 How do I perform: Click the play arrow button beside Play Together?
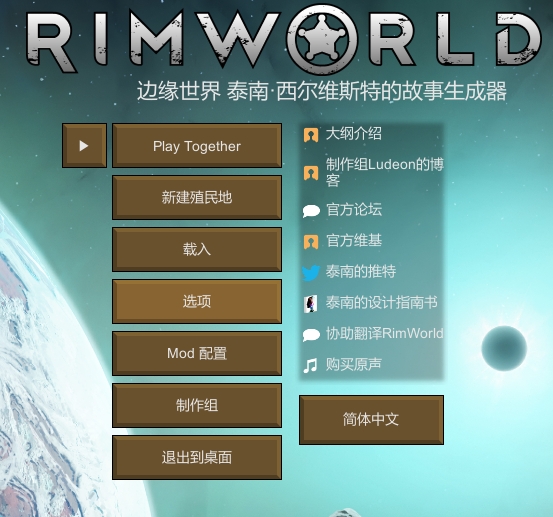tap(84, 145)
